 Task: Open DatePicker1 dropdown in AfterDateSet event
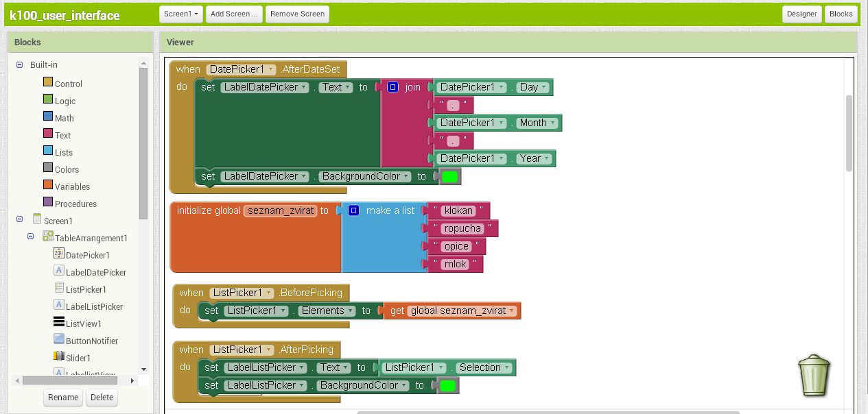coord(241,69)
